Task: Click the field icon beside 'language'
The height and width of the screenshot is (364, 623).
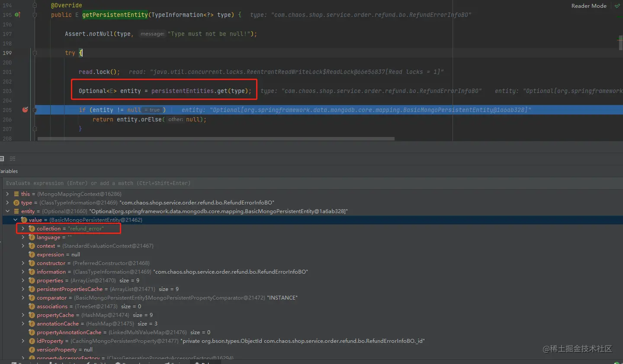Action: pos(32,237)
